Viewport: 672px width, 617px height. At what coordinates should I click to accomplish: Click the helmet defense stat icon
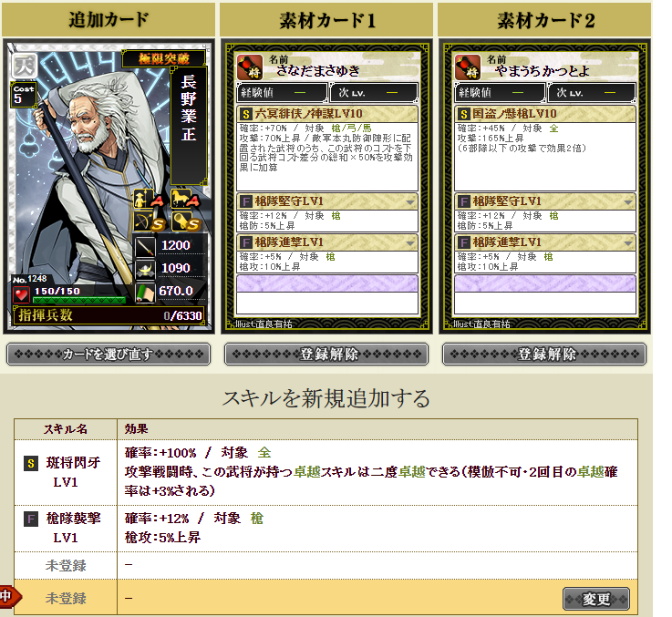click(x=145, y=269)
